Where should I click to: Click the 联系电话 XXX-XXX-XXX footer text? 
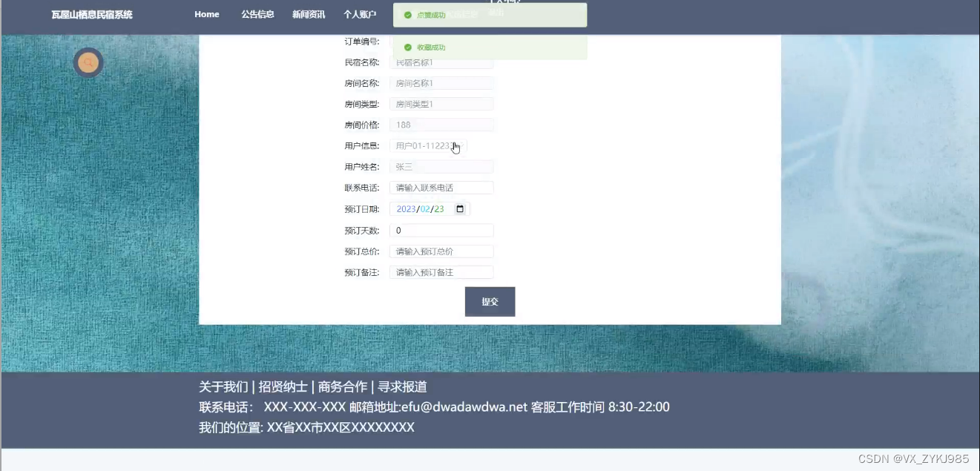[x=272, y=406]
